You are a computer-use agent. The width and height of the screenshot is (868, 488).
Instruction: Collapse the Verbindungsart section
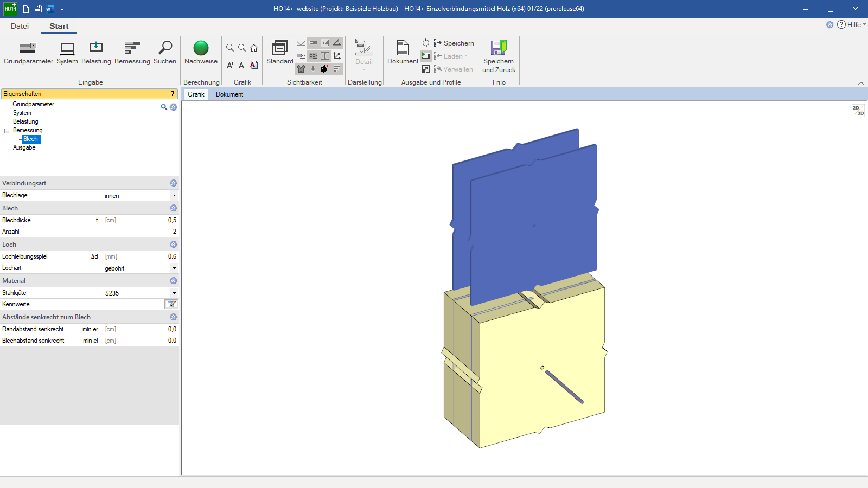click(x=174, y=183)
